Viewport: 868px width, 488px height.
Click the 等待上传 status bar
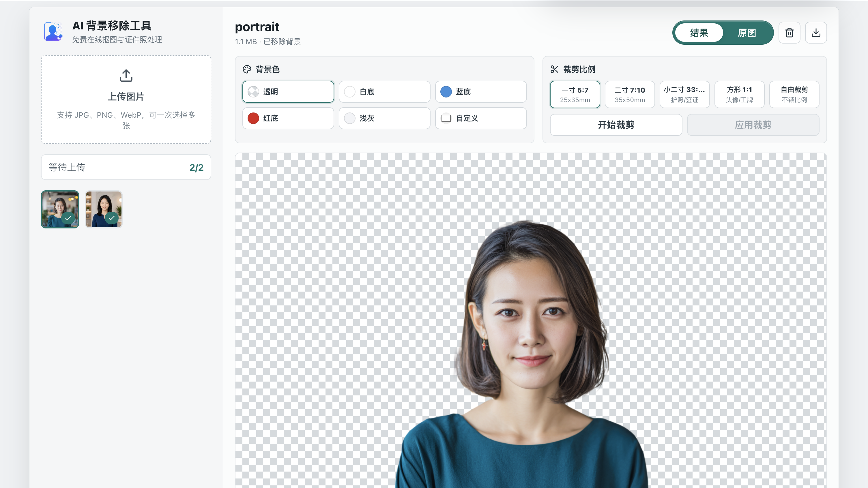[x=126, y=167]
